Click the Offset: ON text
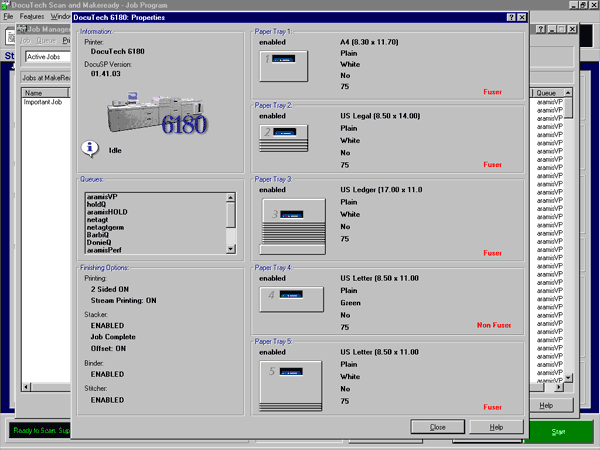Viewport: 600px width, 450px height. pyautogui.click(x=108, y=348)
